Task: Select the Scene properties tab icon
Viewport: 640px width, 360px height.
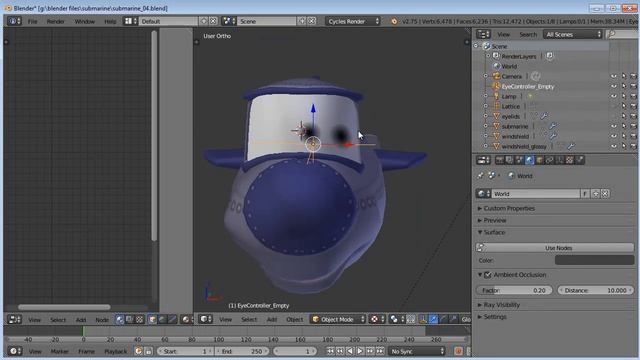Action: 519,160
